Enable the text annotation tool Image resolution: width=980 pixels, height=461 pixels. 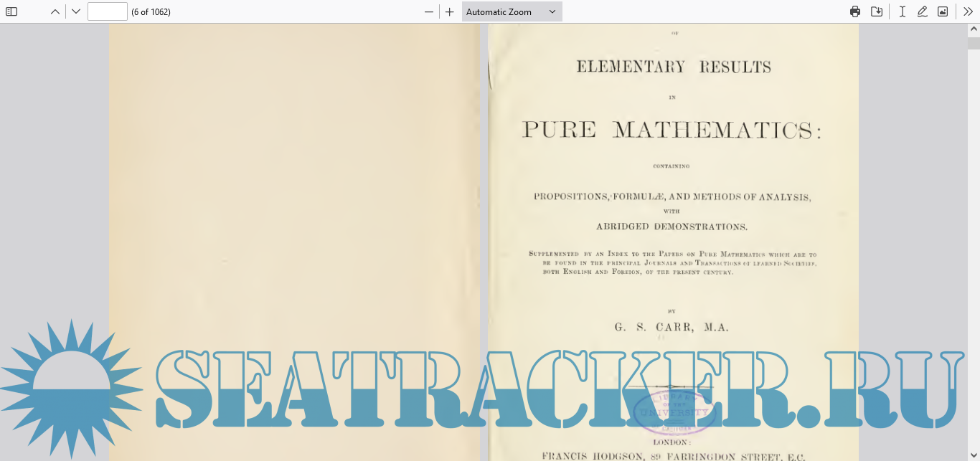point(903,11)
